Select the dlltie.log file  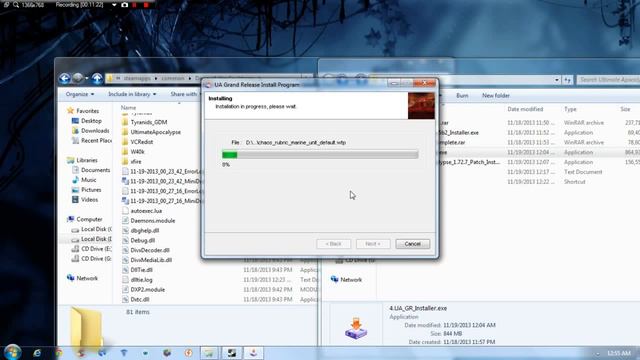(137, 280)
